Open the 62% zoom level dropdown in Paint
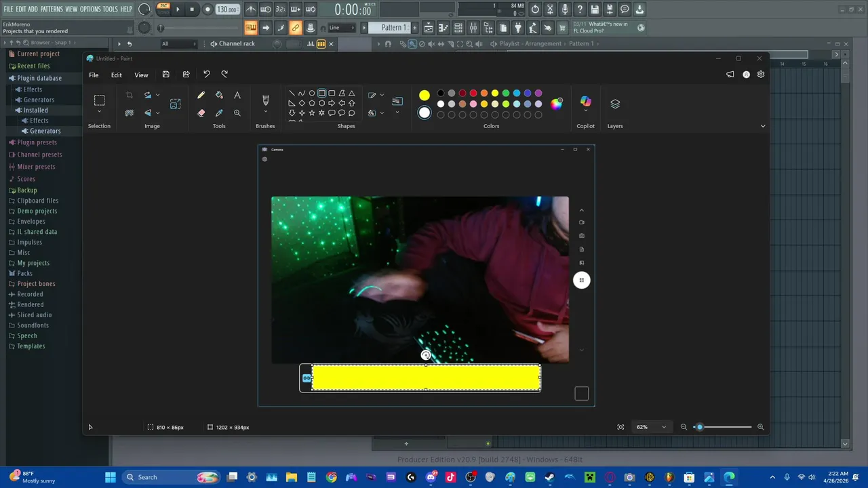Screen dimensions: 868x488 click(652, 427)
